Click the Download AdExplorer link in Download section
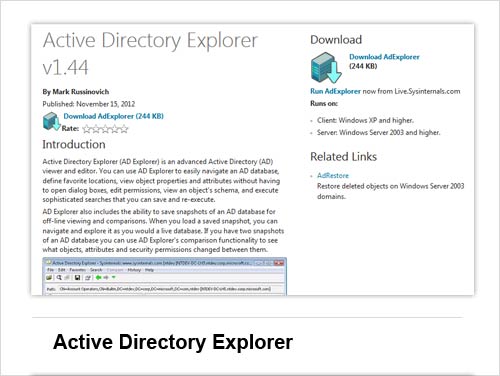The image size is (500, 376). (384, 57)
